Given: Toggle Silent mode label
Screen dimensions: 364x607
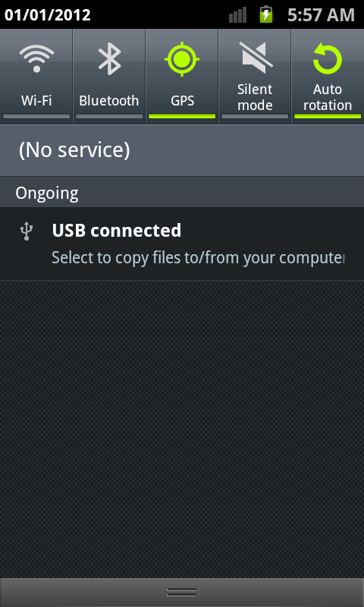Looking at the screenshot, I should click(255, 97).
